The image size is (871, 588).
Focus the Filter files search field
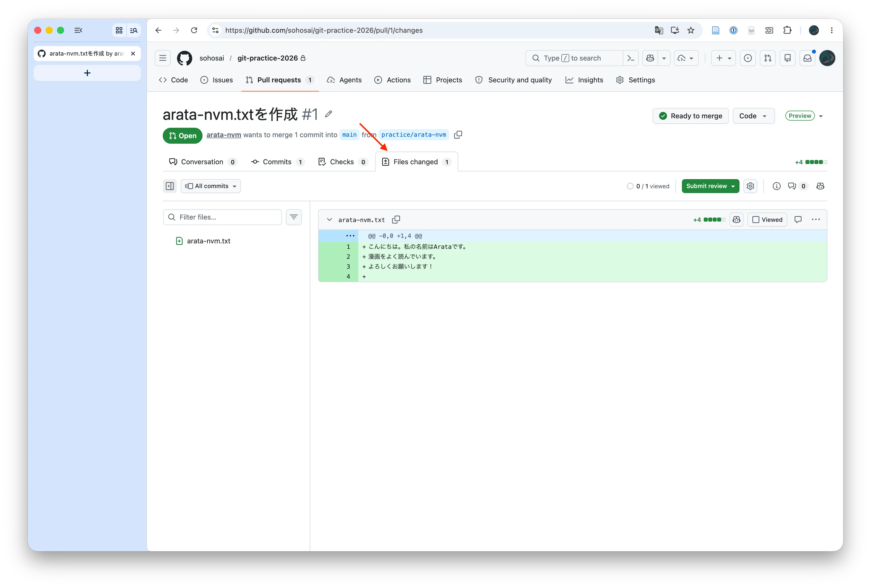coord(223,217)
